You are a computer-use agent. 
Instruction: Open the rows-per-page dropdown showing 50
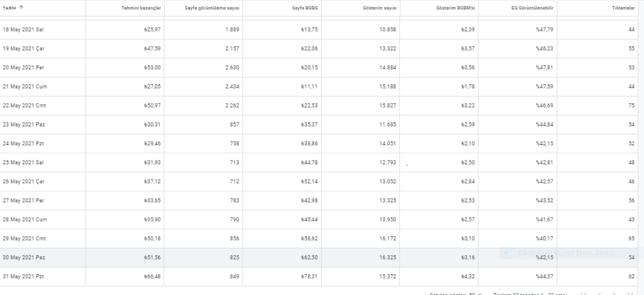point(476,294)
